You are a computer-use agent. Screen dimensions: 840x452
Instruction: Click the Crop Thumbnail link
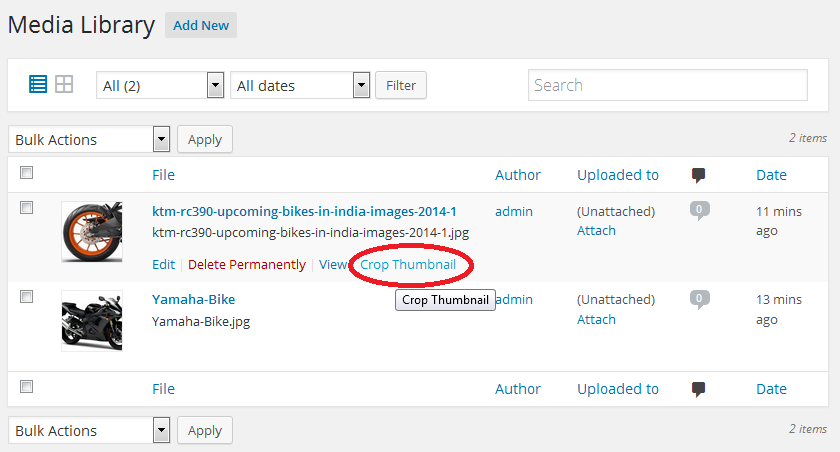click(408, 265)
